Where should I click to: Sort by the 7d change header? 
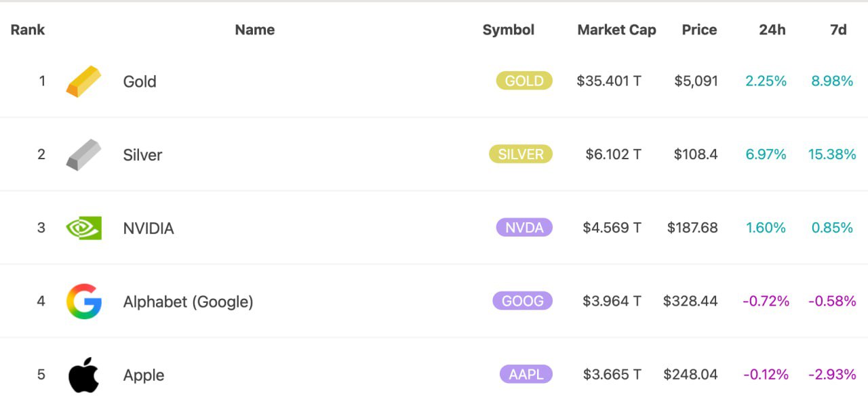click(x=838, y=30)
